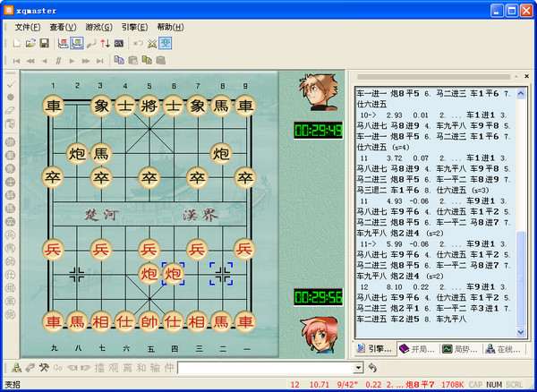Click the blue return arrow beside combo box
This screenshot has height=392, width=537.
tap(372, 368)
